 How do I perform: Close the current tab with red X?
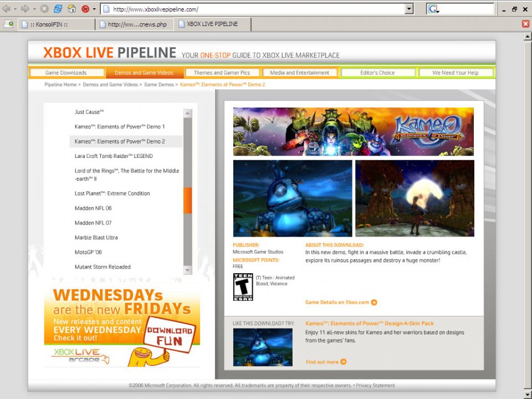525,24
